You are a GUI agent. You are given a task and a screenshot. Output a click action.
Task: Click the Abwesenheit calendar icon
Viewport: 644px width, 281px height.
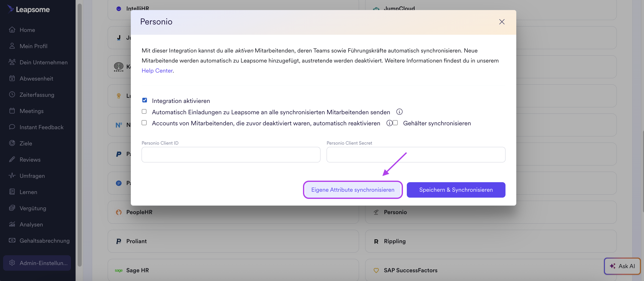pos(12,78)
